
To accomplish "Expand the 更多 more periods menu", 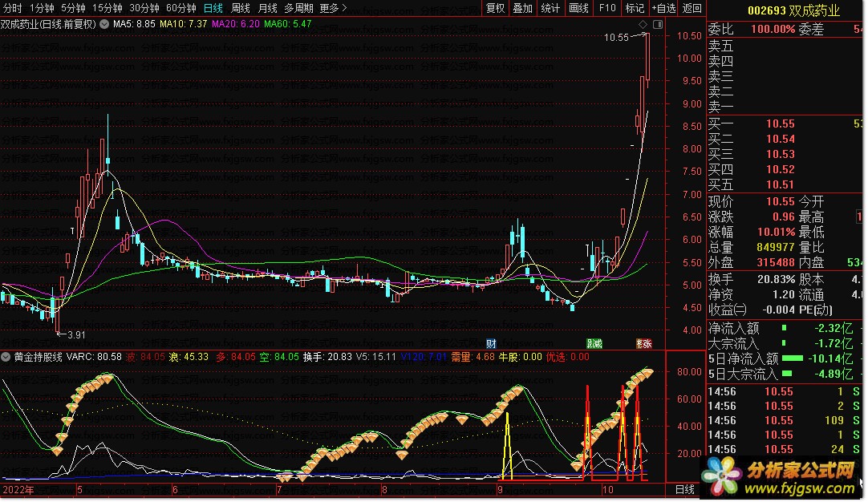I will [x=333, y=8].
